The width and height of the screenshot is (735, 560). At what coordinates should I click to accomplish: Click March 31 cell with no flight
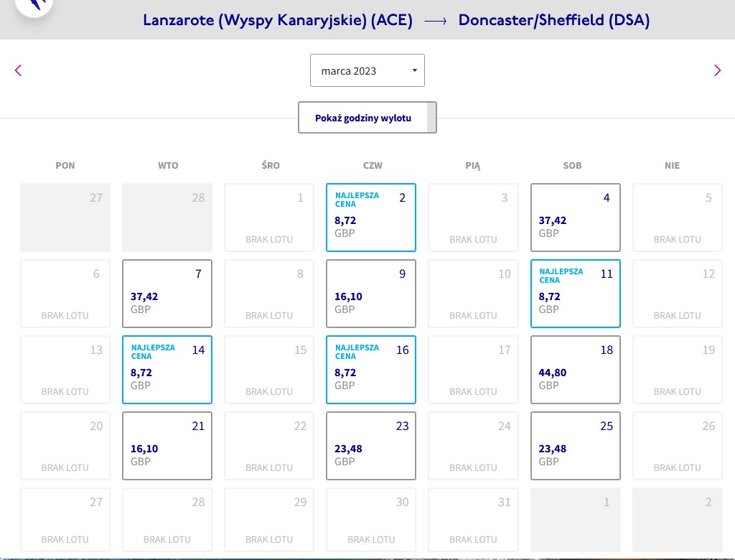coord(473,520)
